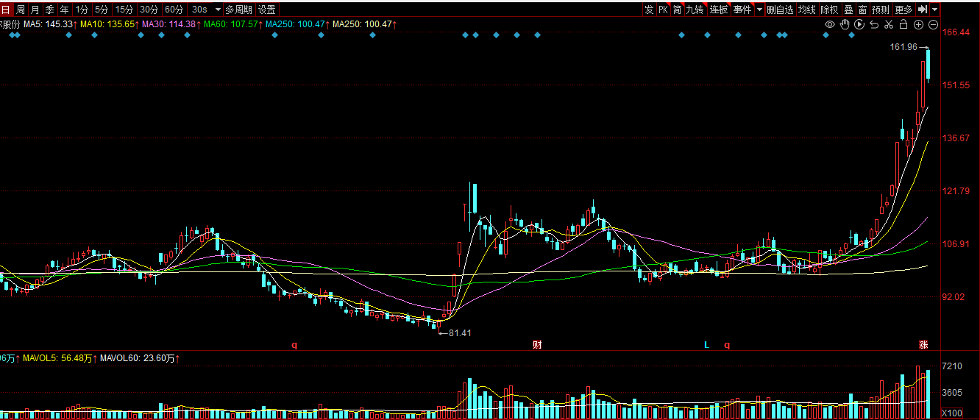Viewport: 980px width, 420px height.
Task: Click the 九转 indicator button
Action: (695, 10)
